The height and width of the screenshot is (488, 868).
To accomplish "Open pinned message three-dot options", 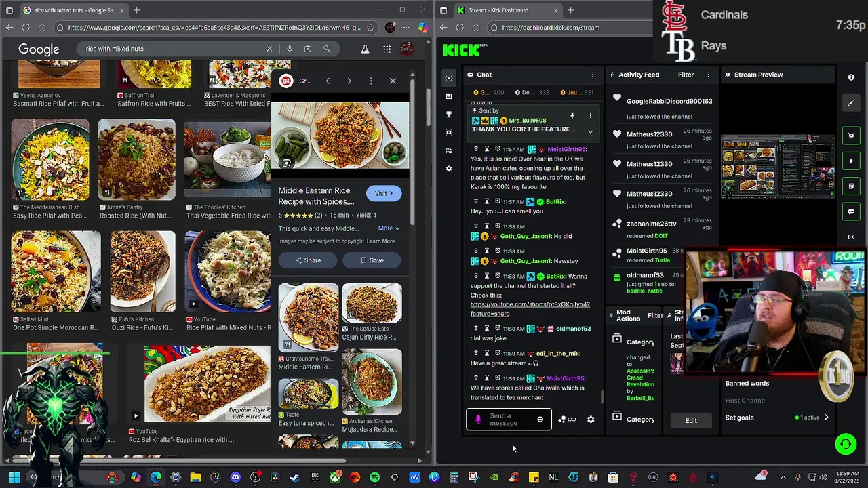I will tap(590, 116).
